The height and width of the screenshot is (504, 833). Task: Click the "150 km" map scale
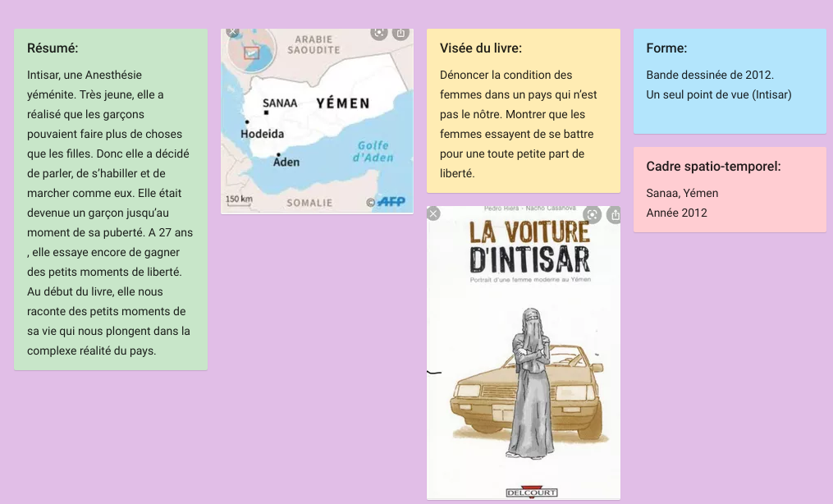(239, 199)
